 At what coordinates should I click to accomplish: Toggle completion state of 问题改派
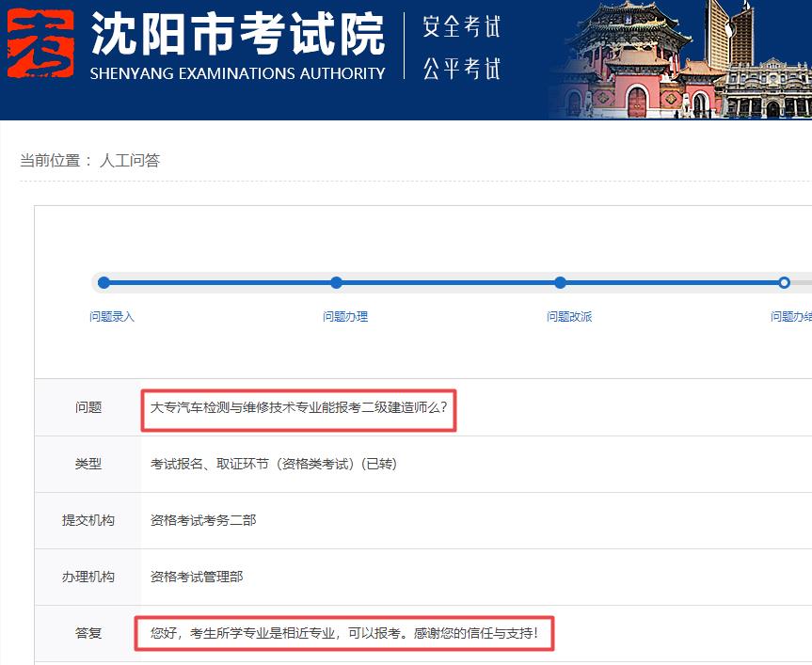coord(560,281)
